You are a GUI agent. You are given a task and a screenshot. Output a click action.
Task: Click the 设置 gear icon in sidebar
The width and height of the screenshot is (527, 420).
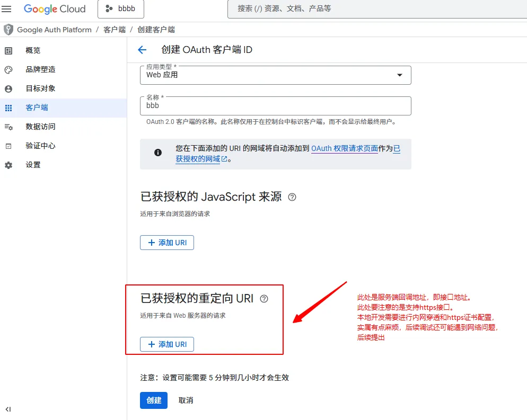(x=8, y=165)
